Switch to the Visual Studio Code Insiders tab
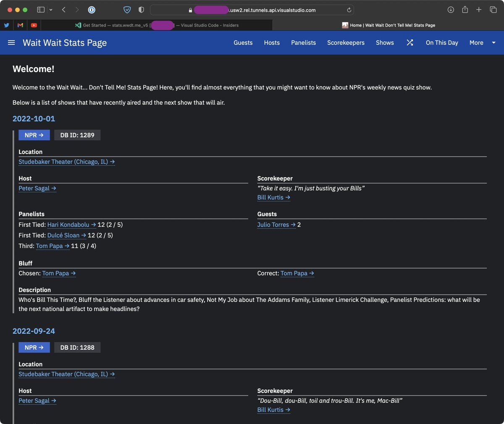504x424 pixels. coord(157,25)
